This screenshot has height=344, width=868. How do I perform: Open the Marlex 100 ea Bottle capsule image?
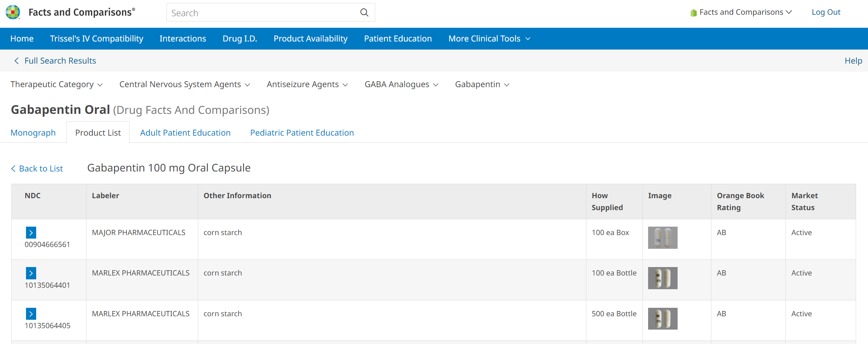tap(662, 278)
